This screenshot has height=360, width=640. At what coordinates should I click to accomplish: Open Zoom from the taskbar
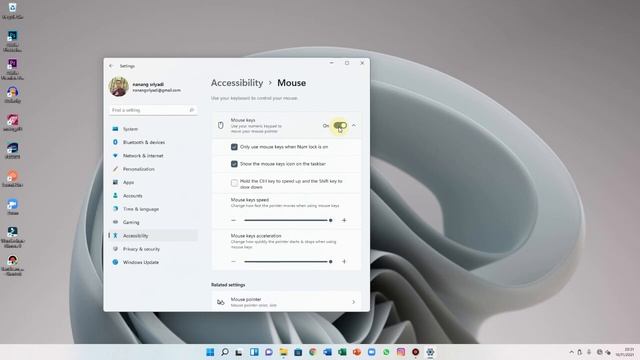click(x=371, y=352)
